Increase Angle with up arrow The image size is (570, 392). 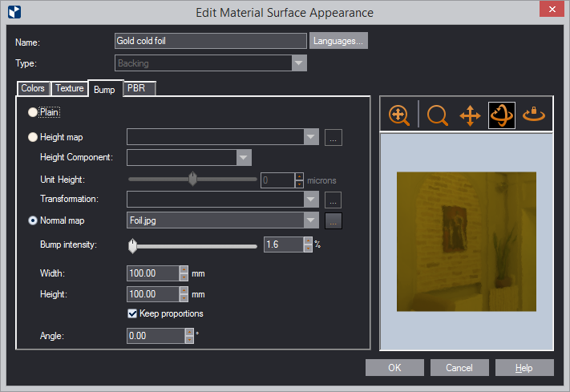click(x=189, y=332)
